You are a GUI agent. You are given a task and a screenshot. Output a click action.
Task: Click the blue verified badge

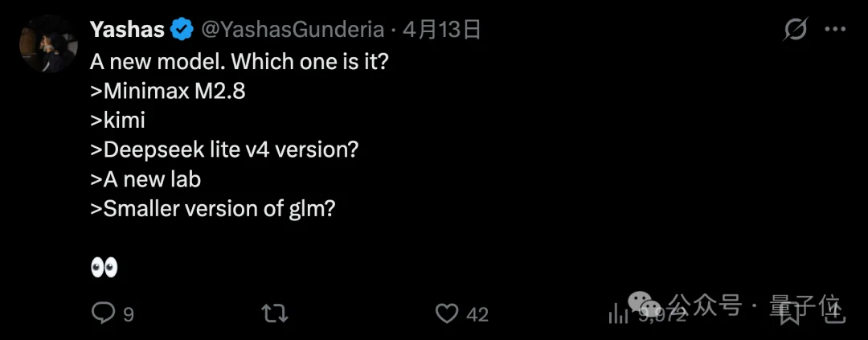point(182,31)
